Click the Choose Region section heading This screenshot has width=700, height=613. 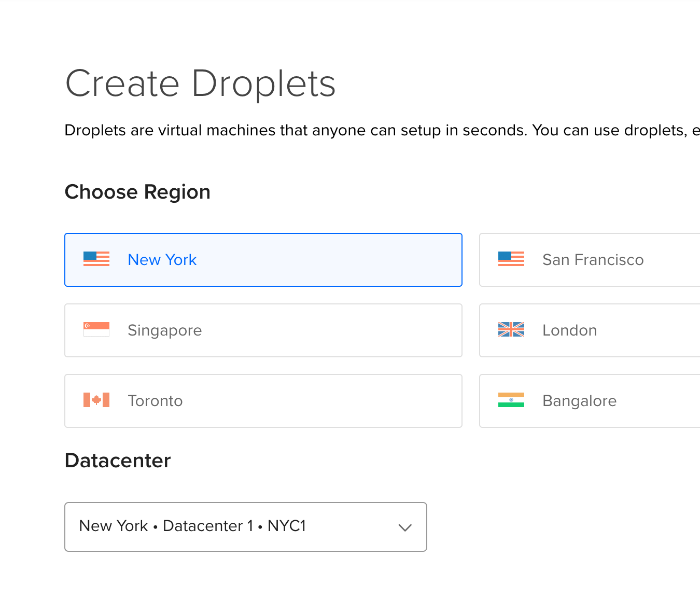[x=137, y=192]
